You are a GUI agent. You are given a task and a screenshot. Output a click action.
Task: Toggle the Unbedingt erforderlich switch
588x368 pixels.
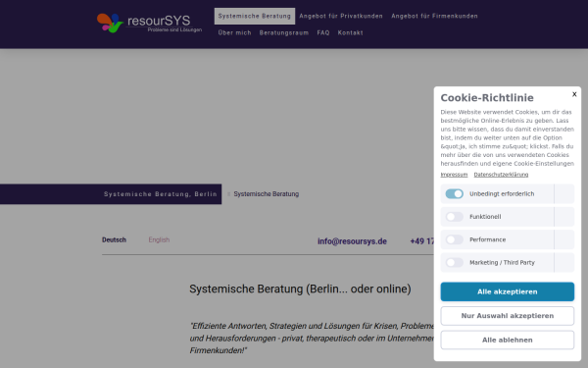[454, 193]
